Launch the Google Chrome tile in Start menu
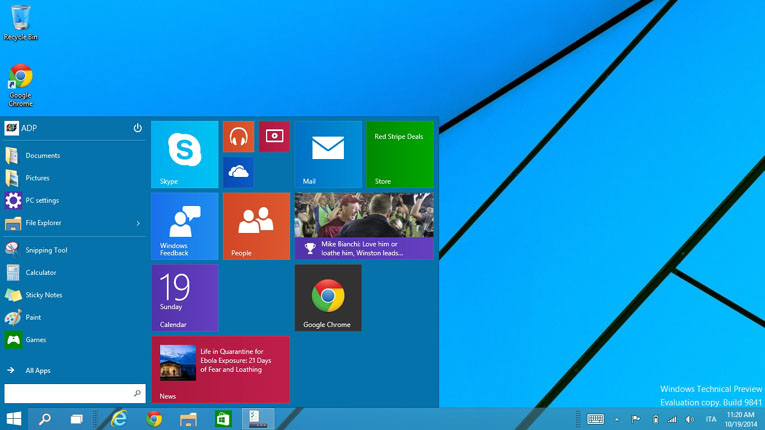765x430 pixels. coord(328,298)
